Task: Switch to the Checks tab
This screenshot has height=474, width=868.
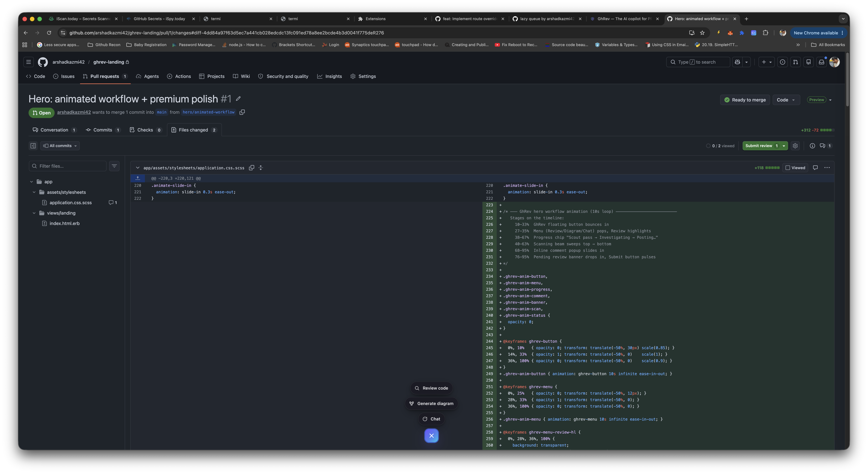Action: pyautogui.click(x=146, y=130)
